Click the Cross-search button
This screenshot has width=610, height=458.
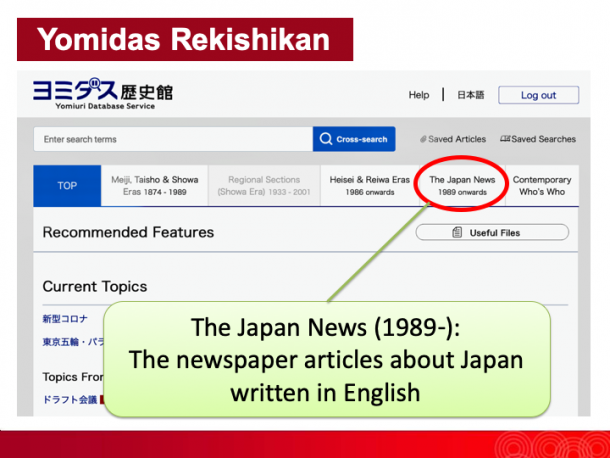click(354, 139)
